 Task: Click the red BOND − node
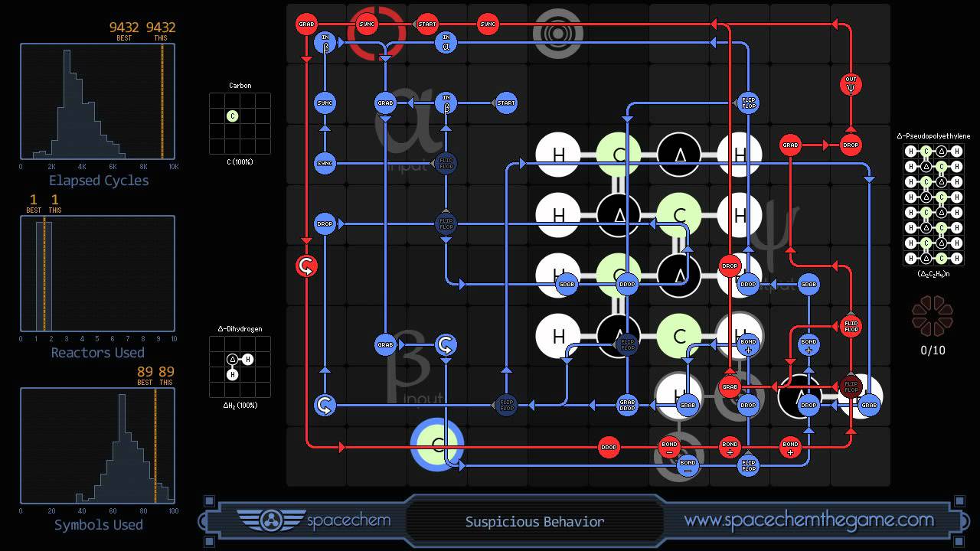click(669, 447)
